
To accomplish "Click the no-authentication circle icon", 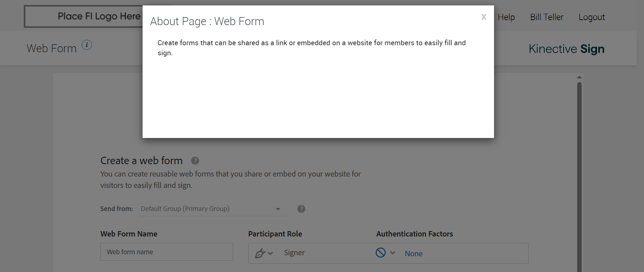I will coord(380,253).
